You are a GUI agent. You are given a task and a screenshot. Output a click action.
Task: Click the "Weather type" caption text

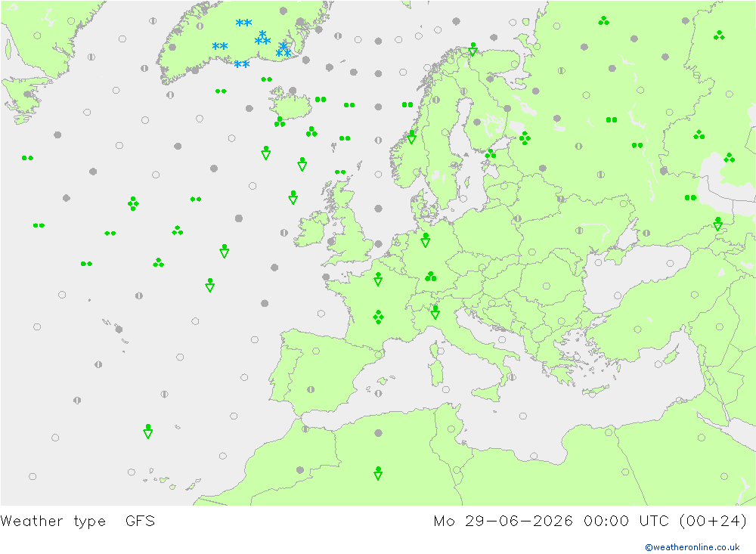(53, 522)
